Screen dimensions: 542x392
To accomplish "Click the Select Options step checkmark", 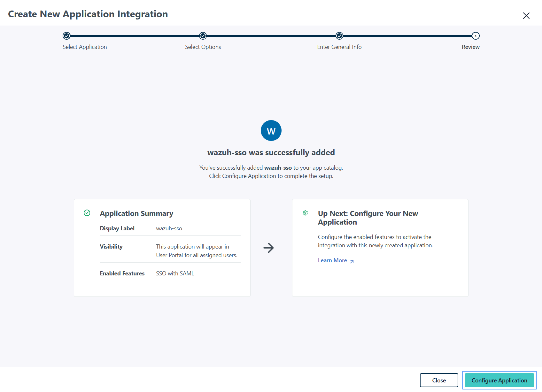I will click(x=203, y=36).
